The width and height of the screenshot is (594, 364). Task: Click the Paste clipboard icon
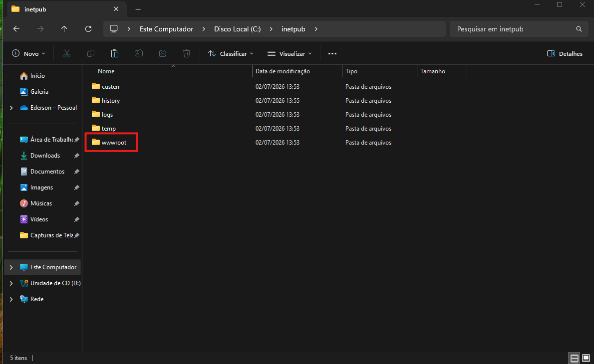pos(115,54)
